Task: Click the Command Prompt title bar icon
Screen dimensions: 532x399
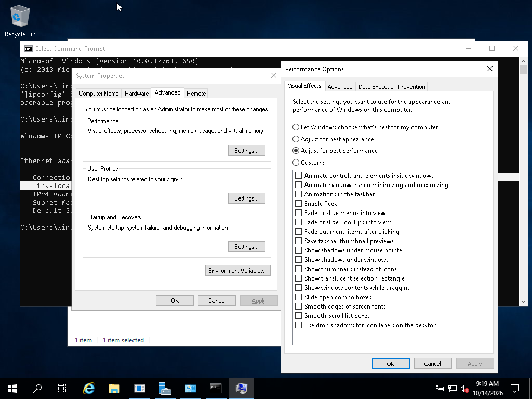Action: point(29,49)
